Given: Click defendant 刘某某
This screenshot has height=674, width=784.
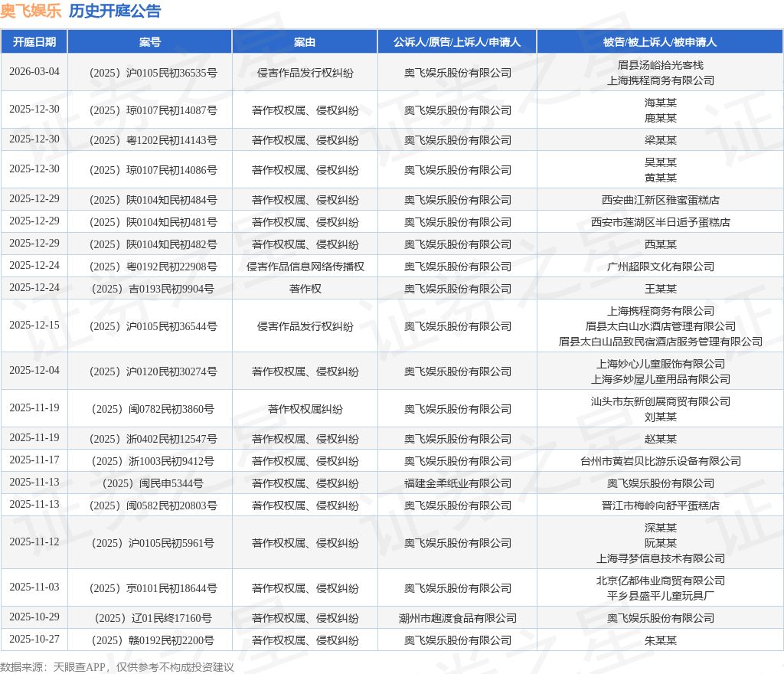Looking at the screenshot, I should pos(660,417).
